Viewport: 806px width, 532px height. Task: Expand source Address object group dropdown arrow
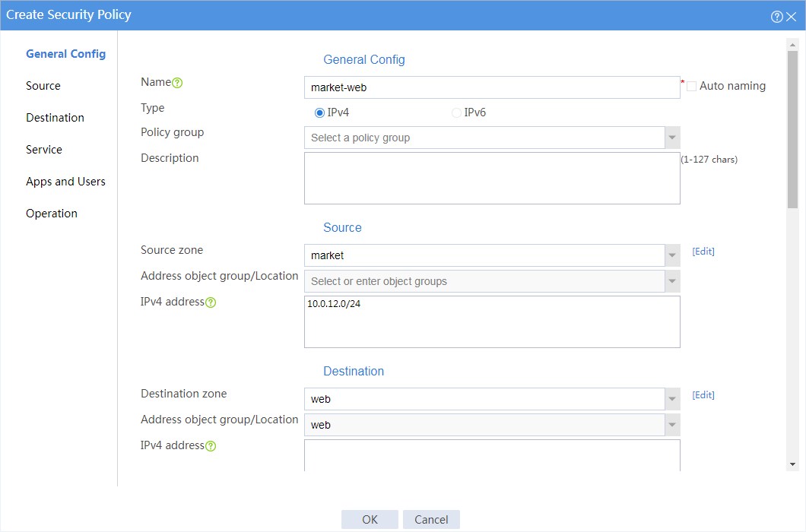coord(672,281)
